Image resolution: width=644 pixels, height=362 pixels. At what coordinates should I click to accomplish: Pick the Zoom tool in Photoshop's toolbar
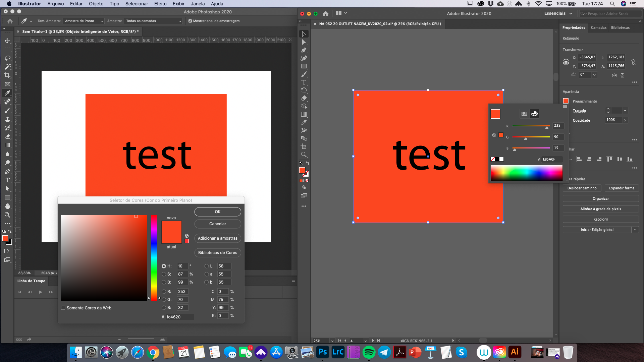(7, 215)
